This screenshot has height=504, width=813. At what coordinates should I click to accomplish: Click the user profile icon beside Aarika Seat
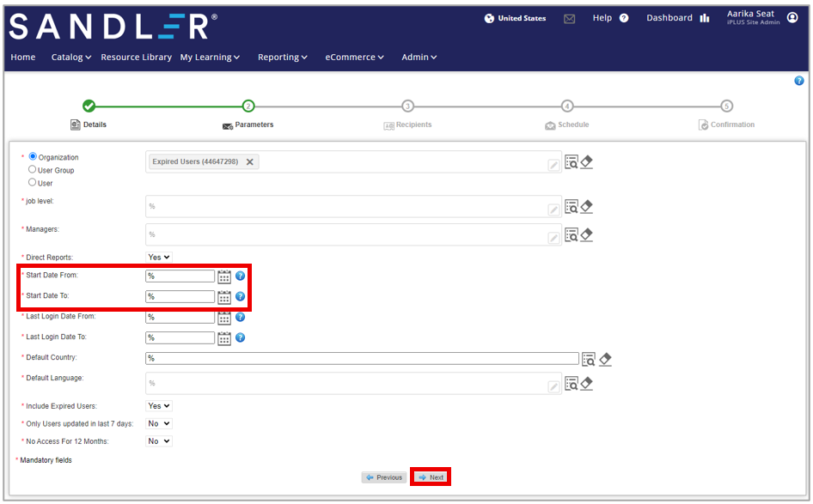[x=792, y=18]
